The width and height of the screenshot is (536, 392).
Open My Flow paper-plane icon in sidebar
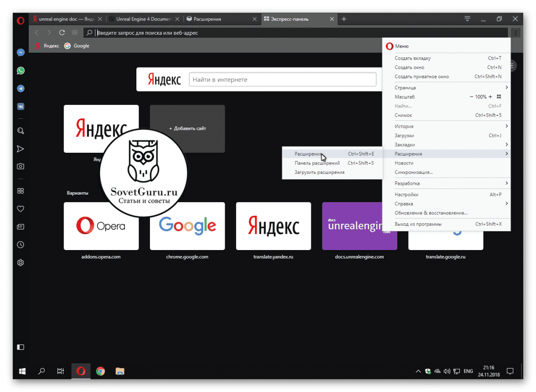(x=21, y=149)
